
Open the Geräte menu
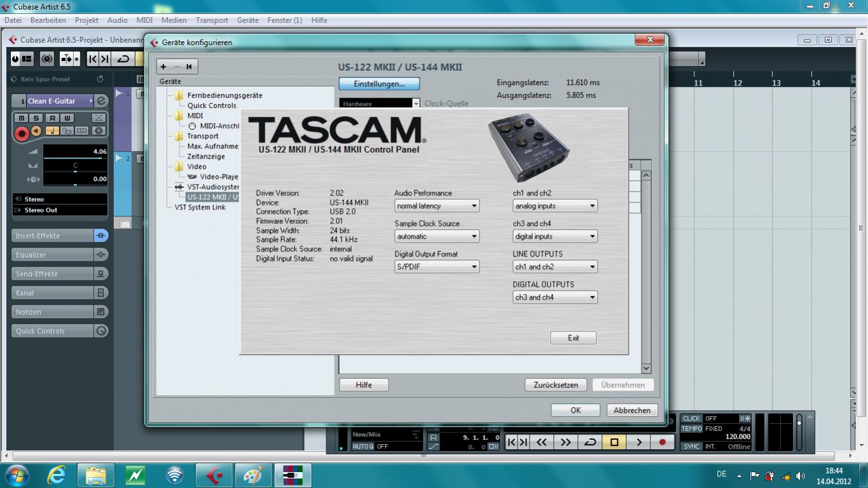pos(247,20)
